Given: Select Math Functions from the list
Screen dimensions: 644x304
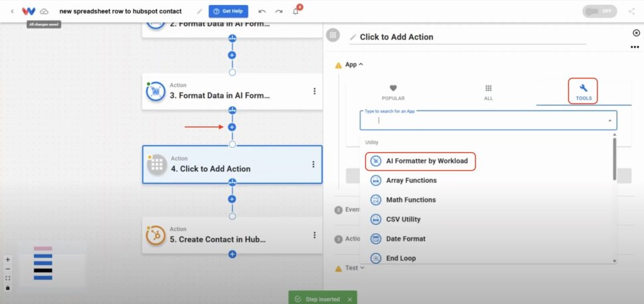Looking at the screenshot, I should 411,200.
